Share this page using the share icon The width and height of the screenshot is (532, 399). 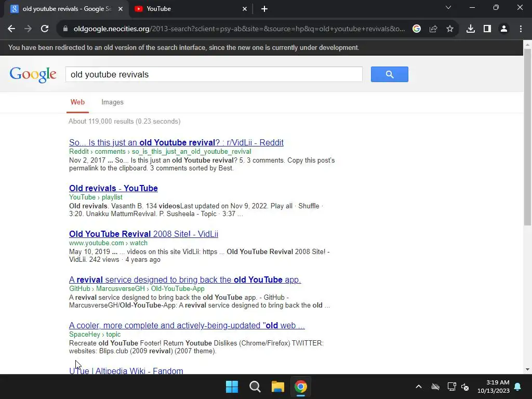433,29
